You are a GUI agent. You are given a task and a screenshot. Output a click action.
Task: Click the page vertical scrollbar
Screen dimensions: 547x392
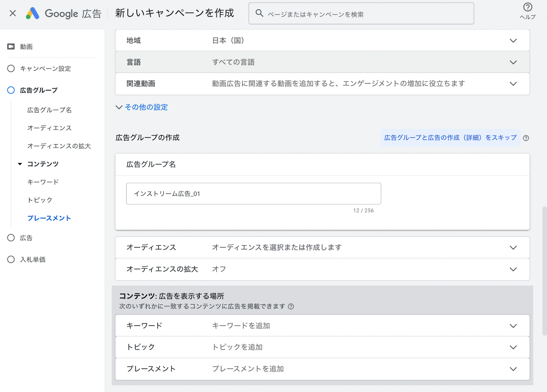tap(544, 271)
